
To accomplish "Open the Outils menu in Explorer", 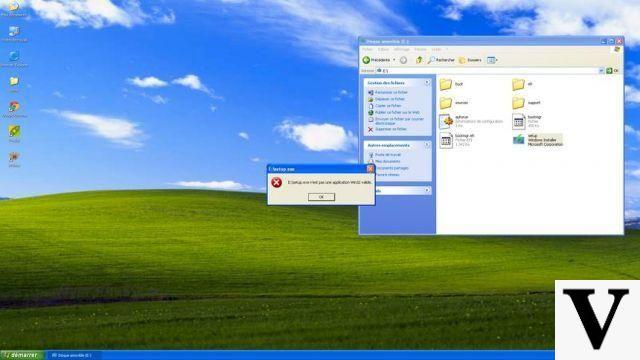I will (436, 49).
